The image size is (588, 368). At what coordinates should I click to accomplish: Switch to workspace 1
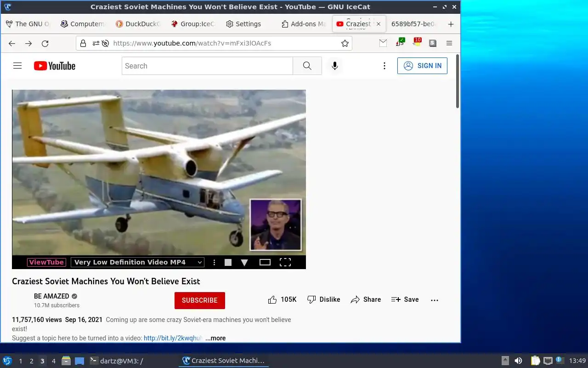point(20,361)
